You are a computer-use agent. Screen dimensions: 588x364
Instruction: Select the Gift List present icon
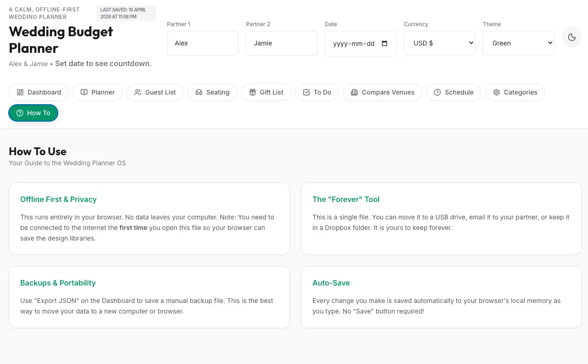coord(252,92)
